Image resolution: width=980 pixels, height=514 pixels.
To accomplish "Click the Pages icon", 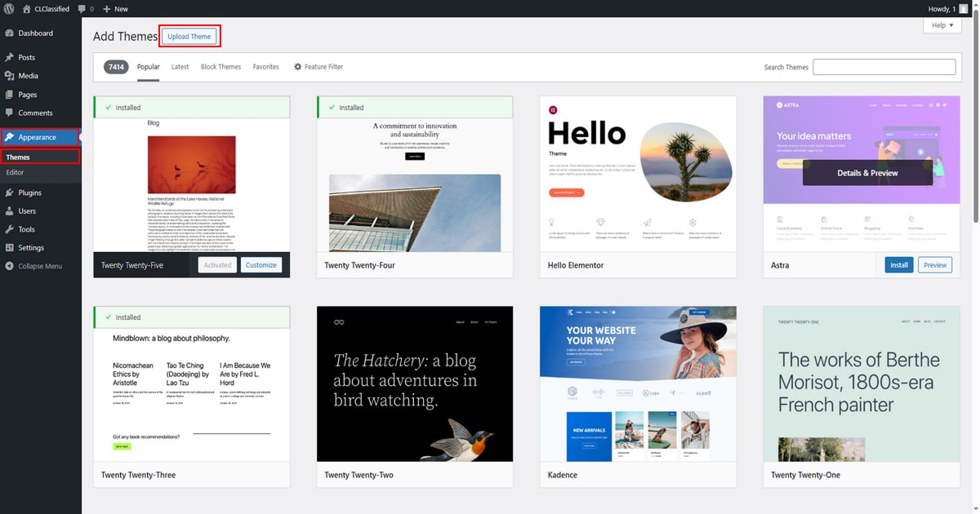I will pos(9,95).
